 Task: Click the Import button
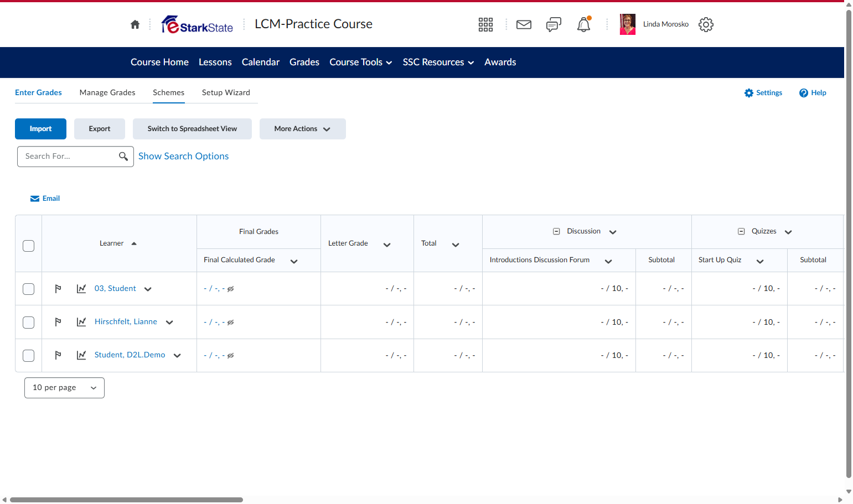pyautogui.click(x=40, y=129)
